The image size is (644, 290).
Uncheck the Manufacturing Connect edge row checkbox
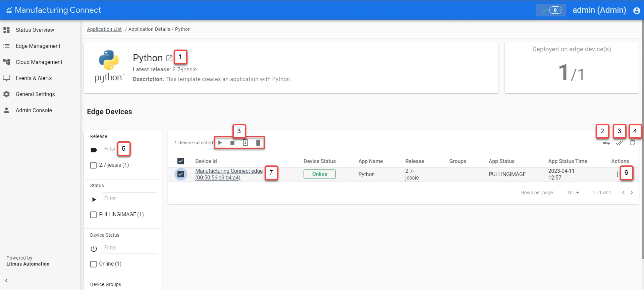pos(181,174)
